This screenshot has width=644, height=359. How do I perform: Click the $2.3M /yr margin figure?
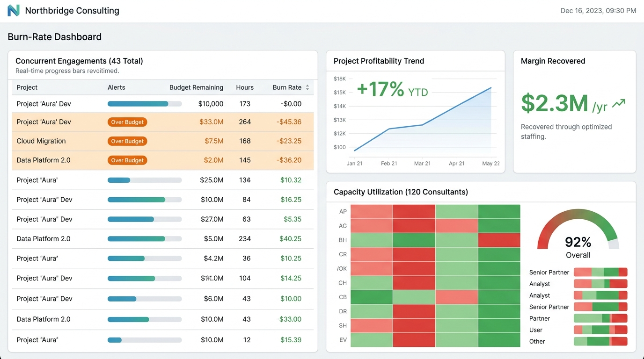point(564,103)
